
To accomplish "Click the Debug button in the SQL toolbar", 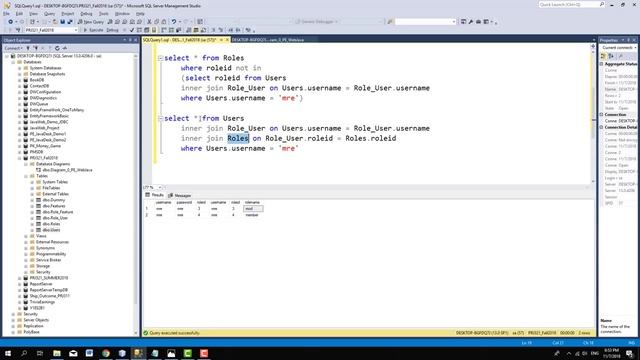I will (112, 30).
